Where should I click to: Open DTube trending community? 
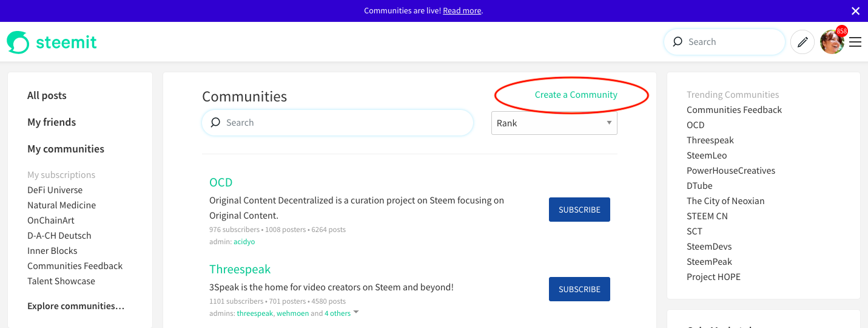tap(699, 186)
